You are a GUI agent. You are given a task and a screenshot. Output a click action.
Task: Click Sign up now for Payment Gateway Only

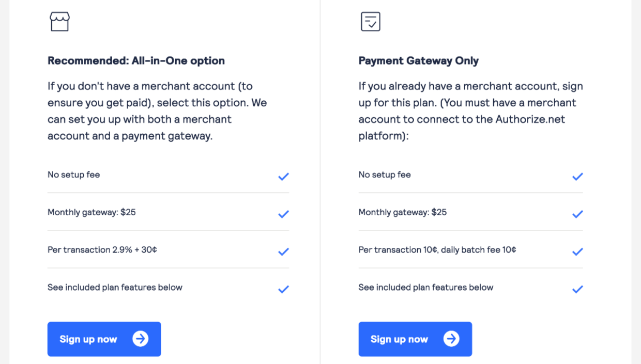[x=415, y=339]
